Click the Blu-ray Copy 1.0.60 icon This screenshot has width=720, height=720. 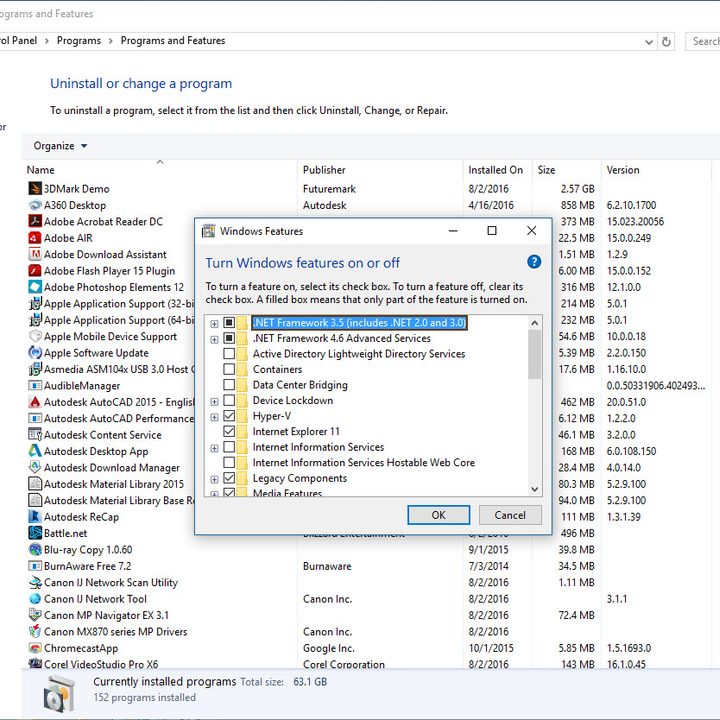pyautogui.click(x=35, y=549)
